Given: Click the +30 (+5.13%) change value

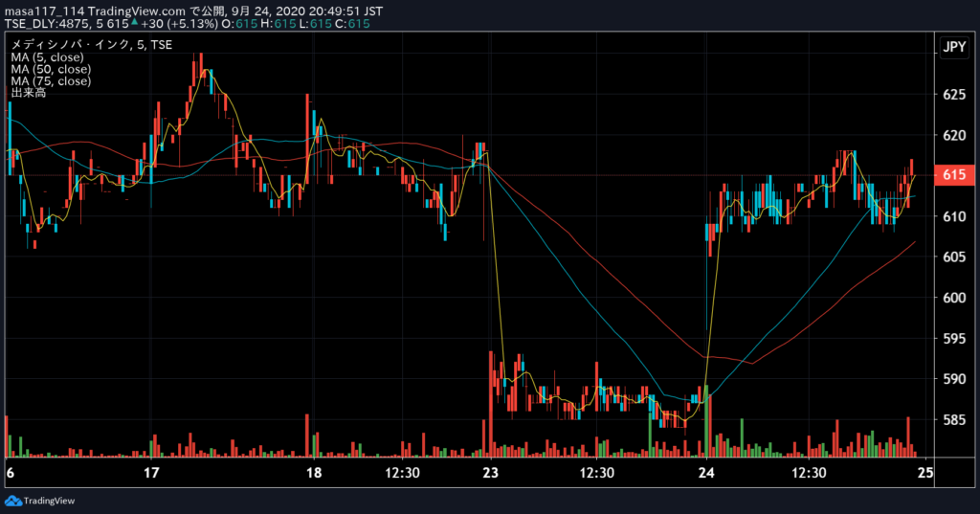Looking at the screenshot, I should [x=179, y=24].
